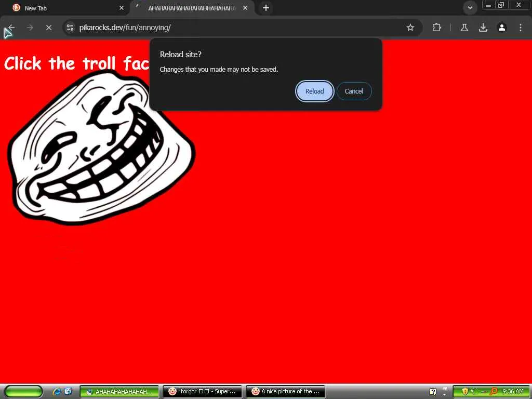Close the AHAHAHAHA tab
The width and height of the screenshot is (532, 399).
245,8
